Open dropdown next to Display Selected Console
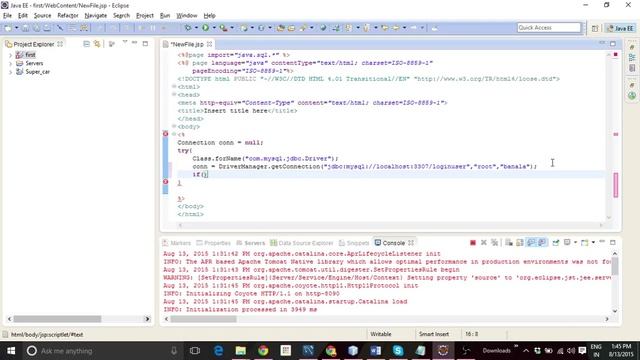The image size is (640, 360). (575, 243)
